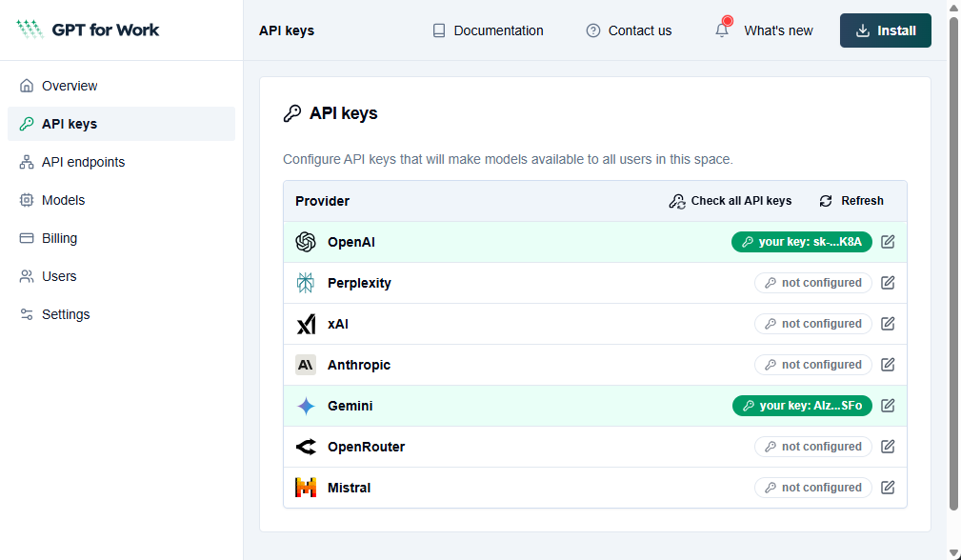Click the Gemini provider logo
This screenshot has height=560, width=961.
coord(305,405)
